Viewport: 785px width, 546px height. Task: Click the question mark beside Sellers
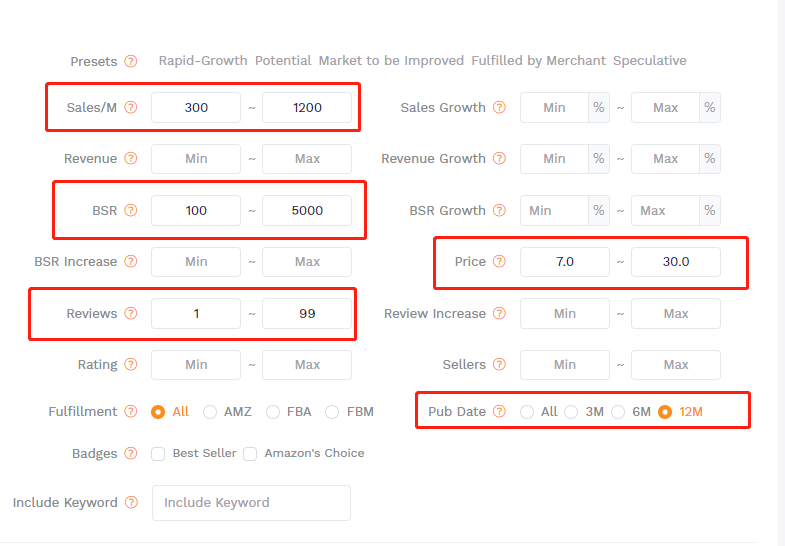pos(499,365)
